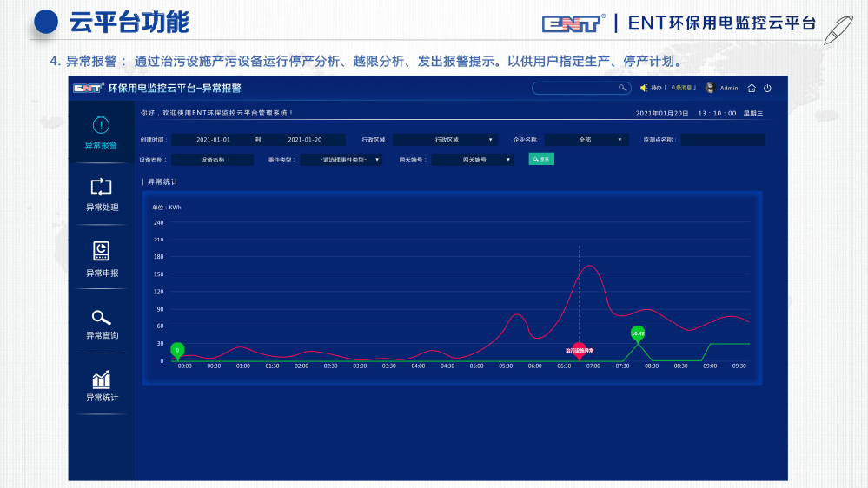This screenshot has height=488, width=868.
Task: Click the Admin user avatar
Action: pyautogui.click(x=710, y=88)
